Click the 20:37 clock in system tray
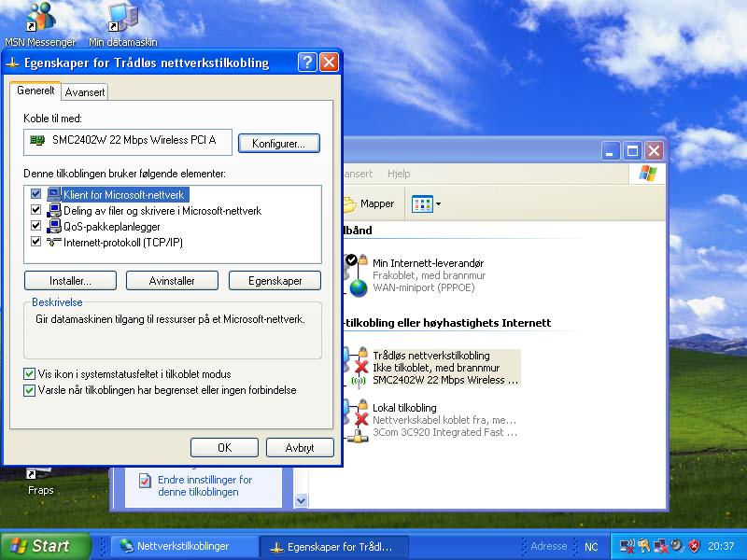Screen dimensions: 747x560 click(x=721, y=546)
